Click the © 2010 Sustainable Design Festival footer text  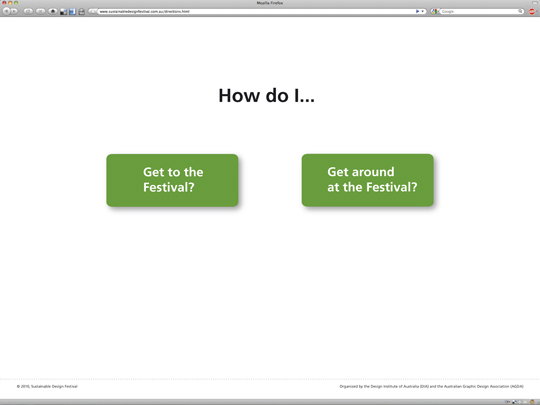tap(47, 386)
